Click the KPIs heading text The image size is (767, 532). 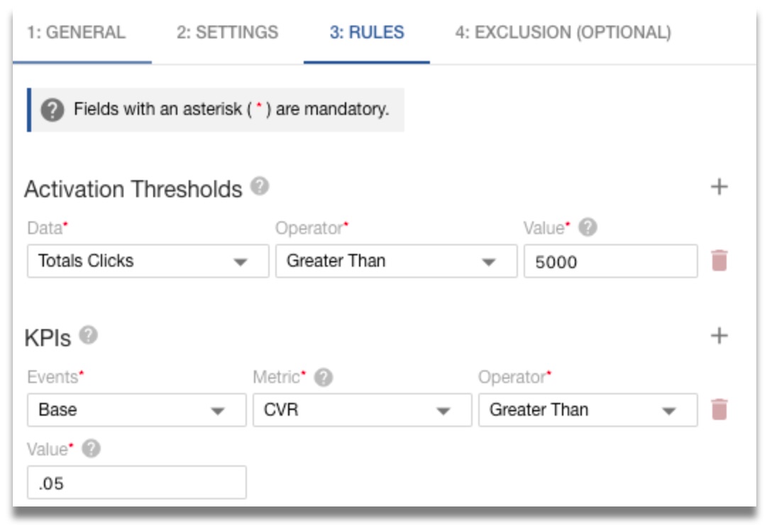48,338
